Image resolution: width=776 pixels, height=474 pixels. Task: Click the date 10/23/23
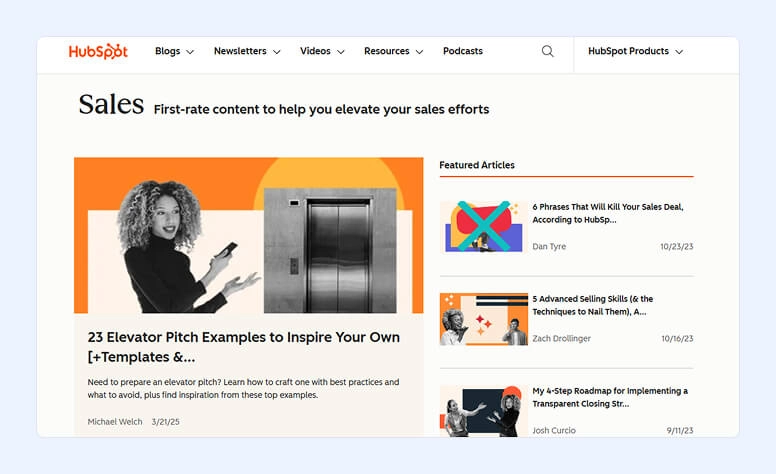tap(677, 246)
